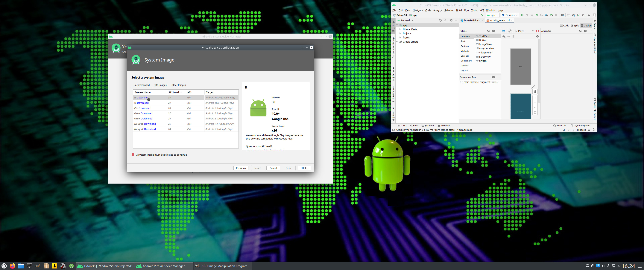Click the Search Everywhere magnifier icon
This screenshot has height=270, width=644.
coord(589,15)
